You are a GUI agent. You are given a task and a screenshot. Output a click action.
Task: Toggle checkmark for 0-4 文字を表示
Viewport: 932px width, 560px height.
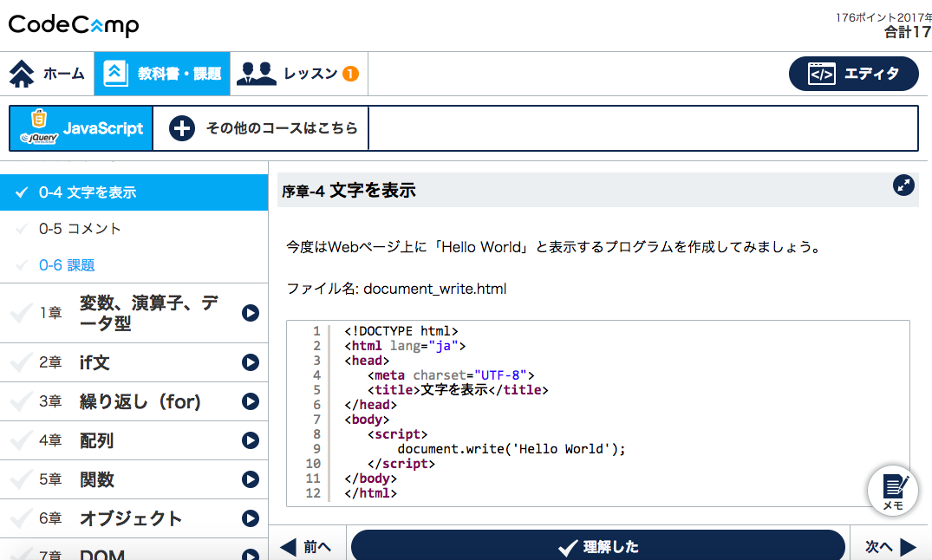click(23, 192)
